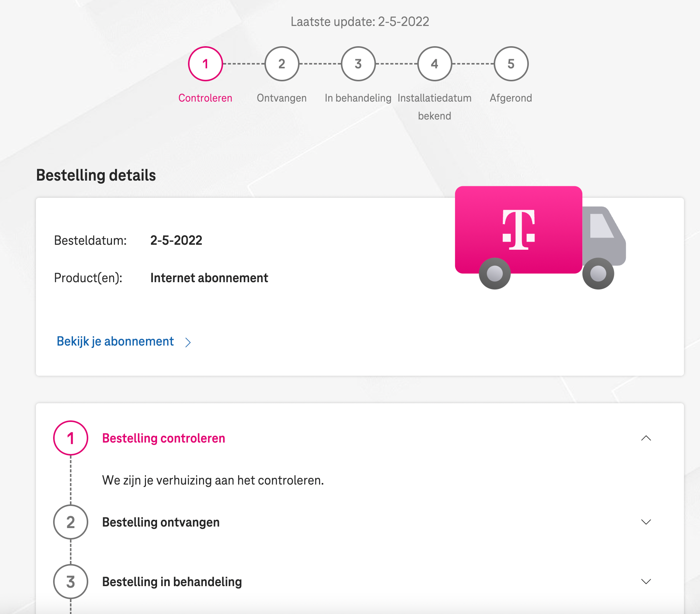Image resolution: width=700 pixels, height=614 pixels.
Task: Click the Bestelling ontvangen heading
Action: pyautogui.click(x=161, y=522)
